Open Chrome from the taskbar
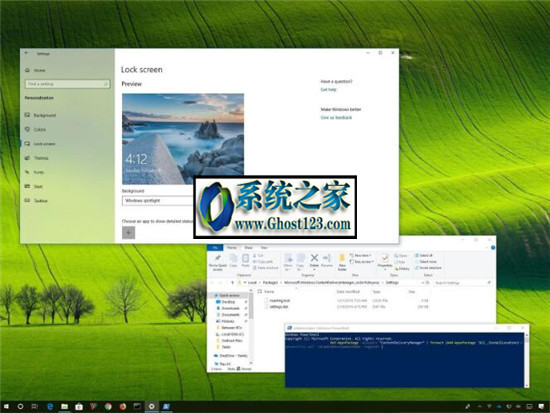This screenshot has height=413, width=550. coord(108,407)
